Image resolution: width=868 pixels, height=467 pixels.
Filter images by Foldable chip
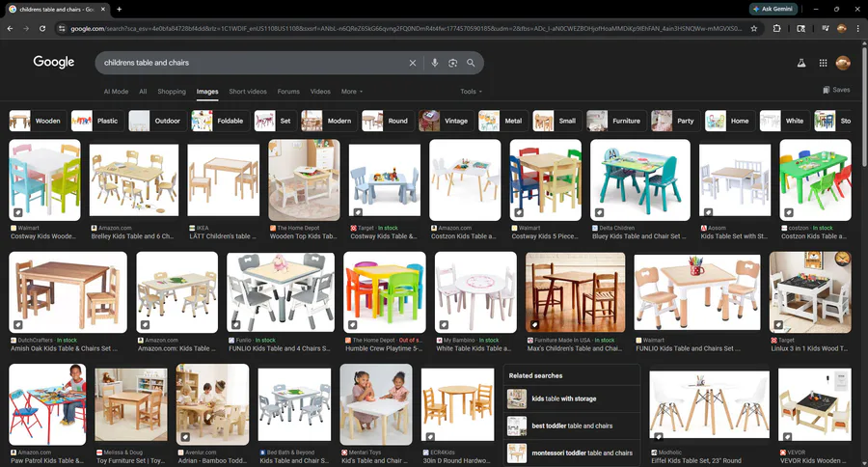220,121
